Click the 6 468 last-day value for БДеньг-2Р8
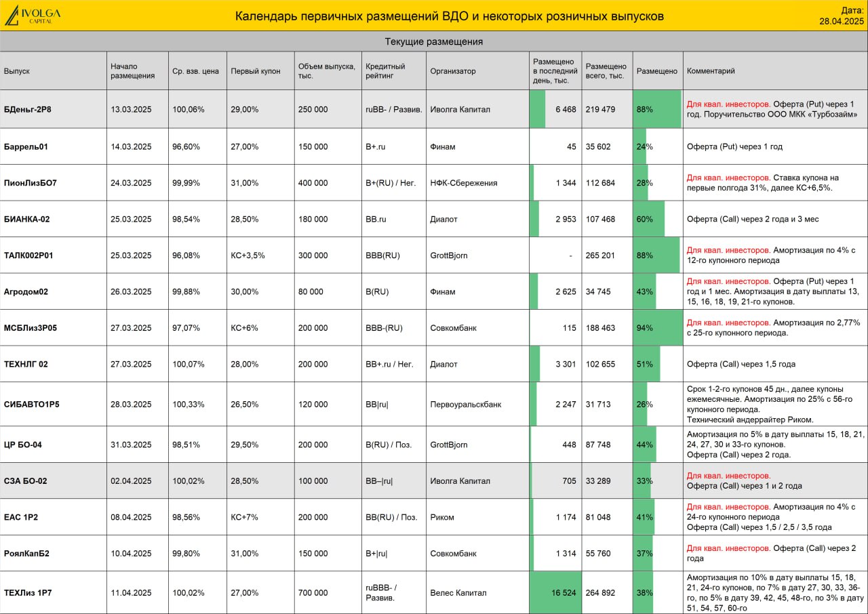Viewport: 868px width, 614px height. pyautogui.click(x=566, y=109)
